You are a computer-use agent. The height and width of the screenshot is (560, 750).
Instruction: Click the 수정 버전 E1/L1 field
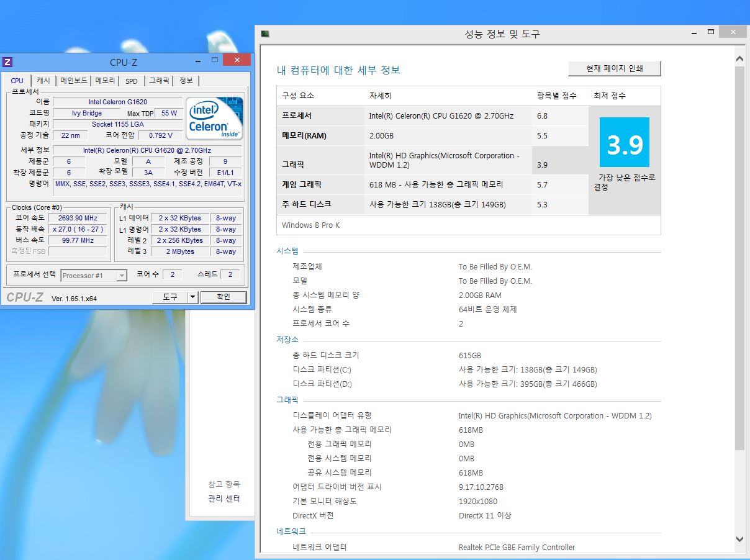click(225, 173)
